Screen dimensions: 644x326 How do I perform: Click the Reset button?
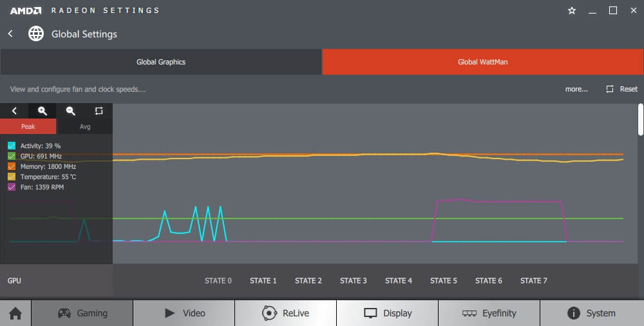point(622,89)
